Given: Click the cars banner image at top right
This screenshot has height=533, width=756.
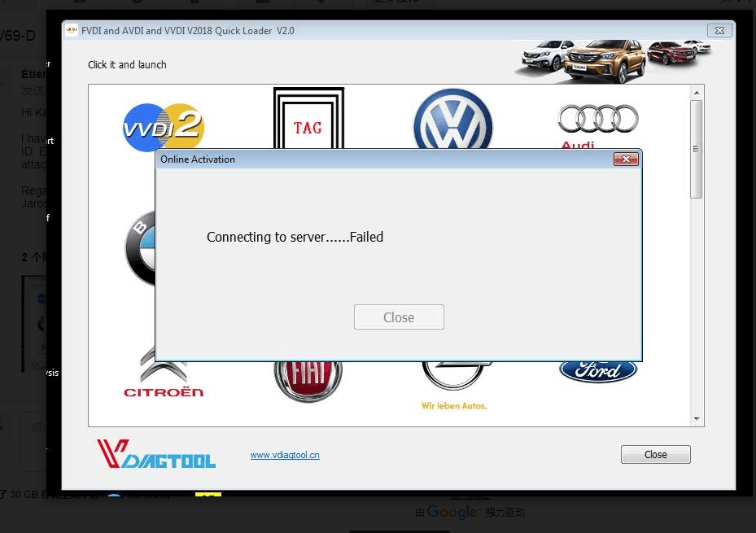Looking at the screenshot, I should coord(614,61).
